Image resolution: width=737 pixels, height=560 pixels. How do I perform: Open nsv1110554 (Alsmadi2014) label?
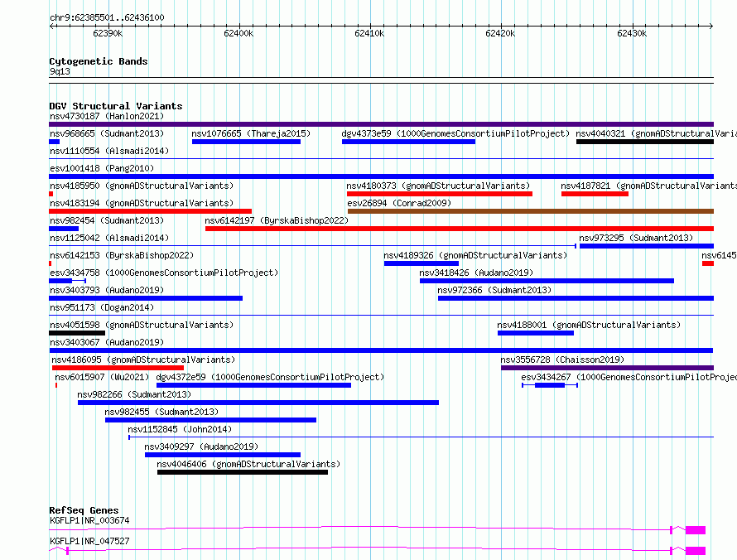point(109,151)
